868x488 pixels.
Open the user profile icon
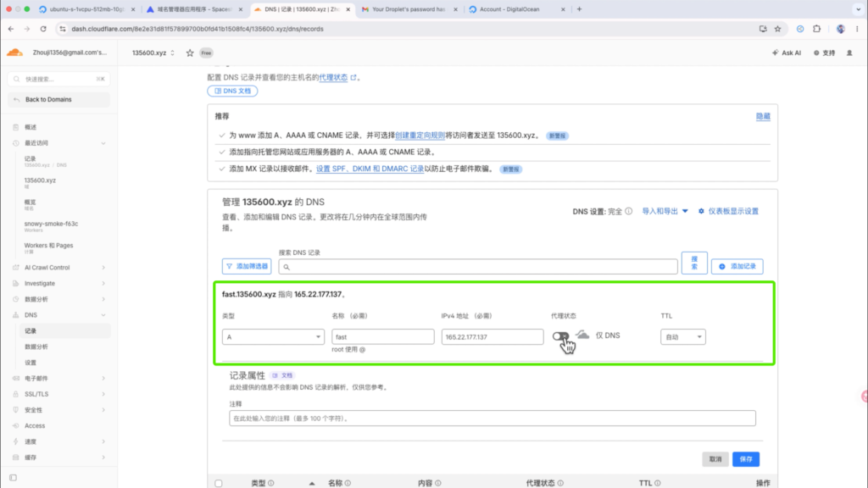tap(849, 53)
